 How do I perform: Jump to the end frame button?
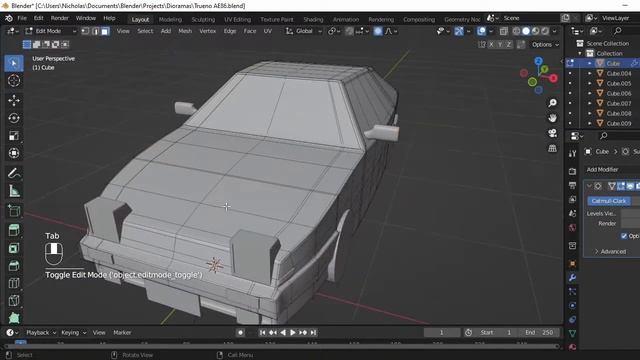(x=313, y=333)
